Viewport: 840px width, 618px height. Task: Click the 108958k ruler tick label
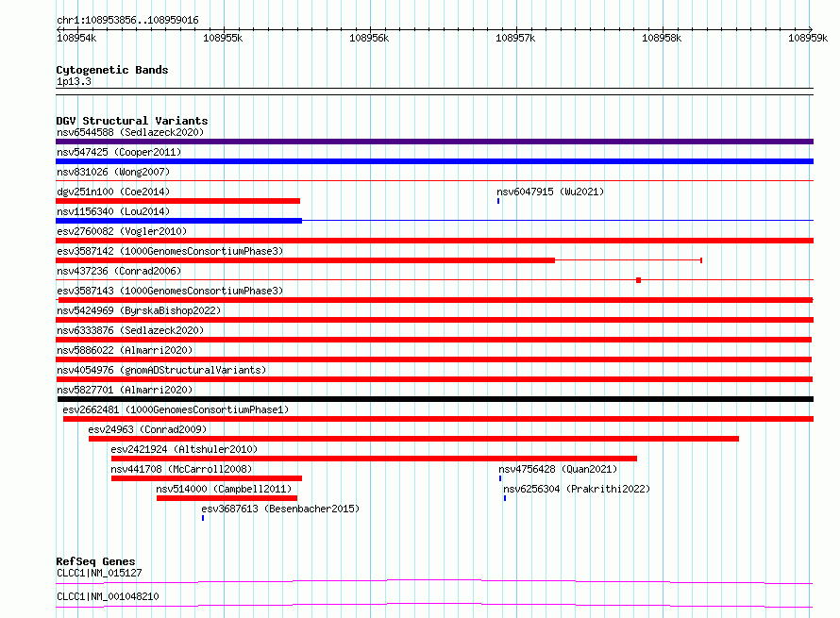click(662, 38)
